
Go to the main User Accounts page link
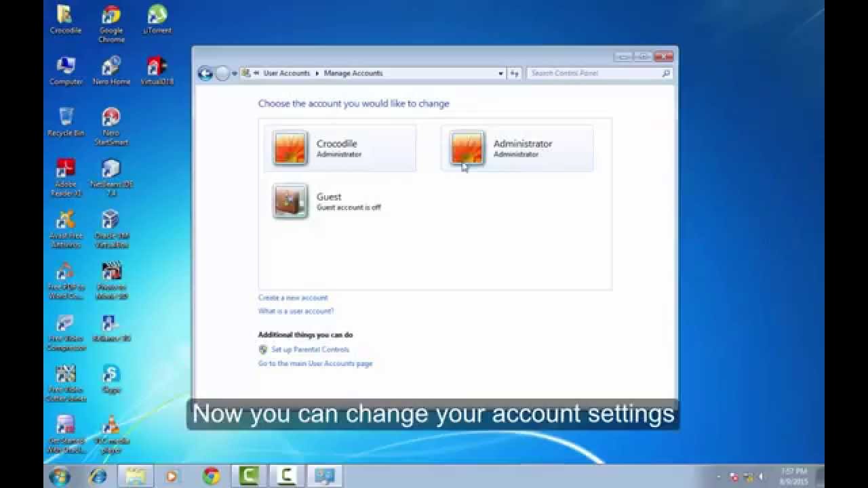pyautogui.click(x=315, y=363)
